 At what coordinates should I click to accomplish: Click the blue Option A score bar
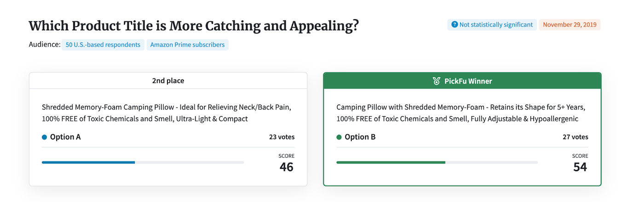[88, 162]
